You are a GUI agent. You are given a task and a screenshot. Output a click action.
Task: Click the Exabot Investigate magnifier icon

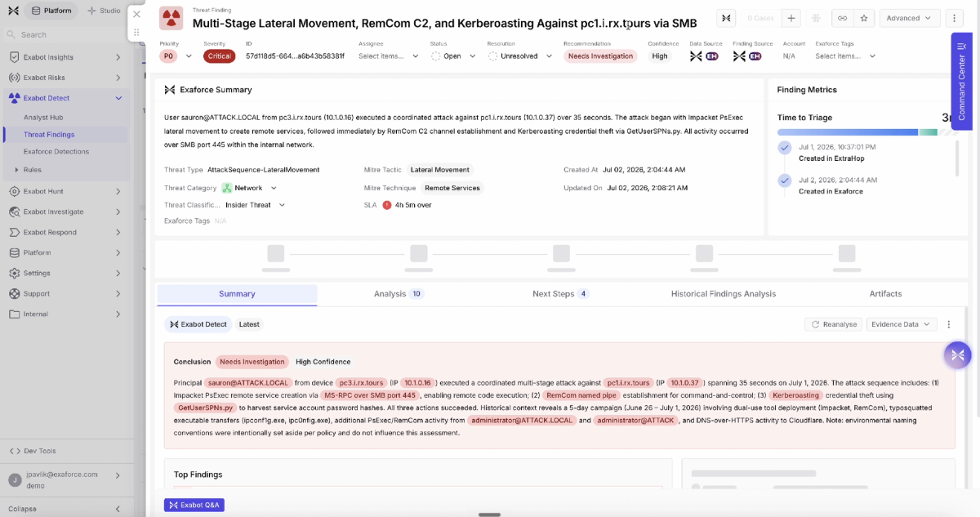[15, 212]
